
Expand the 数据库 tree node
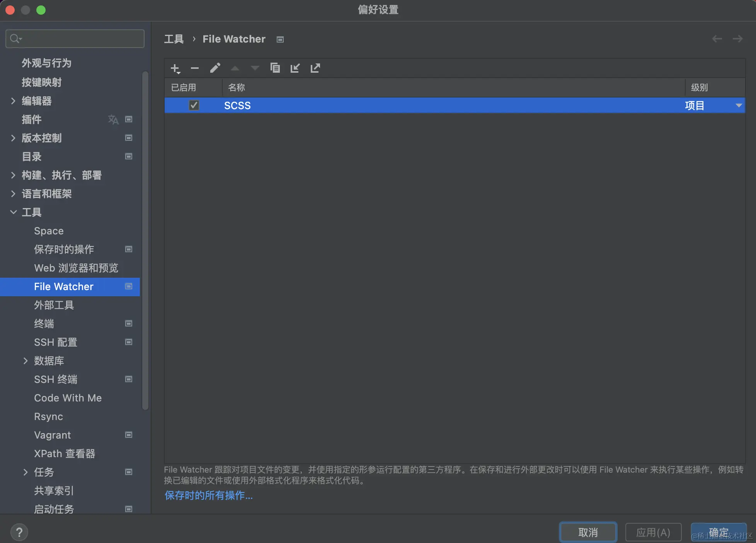click(x=26, y=361)
